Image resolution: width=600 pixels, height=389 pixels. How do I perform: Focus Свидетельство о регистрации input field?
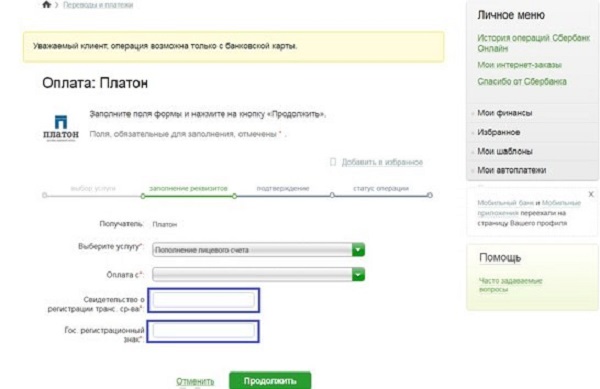coord(204,300)
